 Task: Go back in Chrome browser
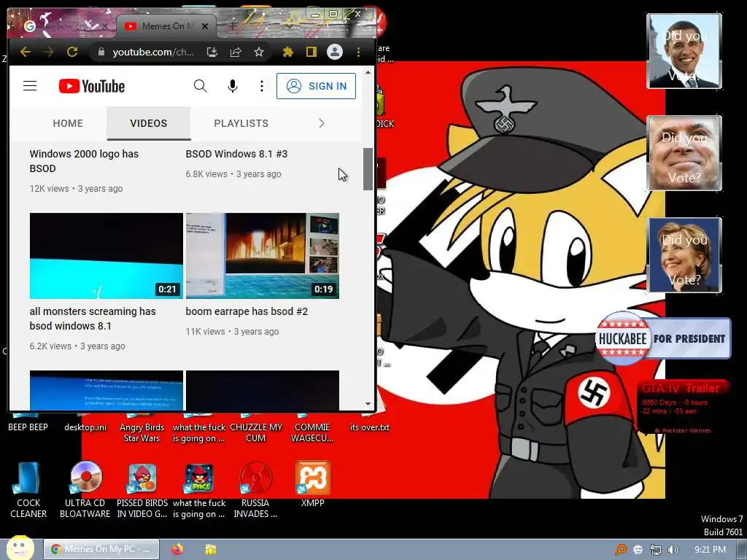point(26,52)
